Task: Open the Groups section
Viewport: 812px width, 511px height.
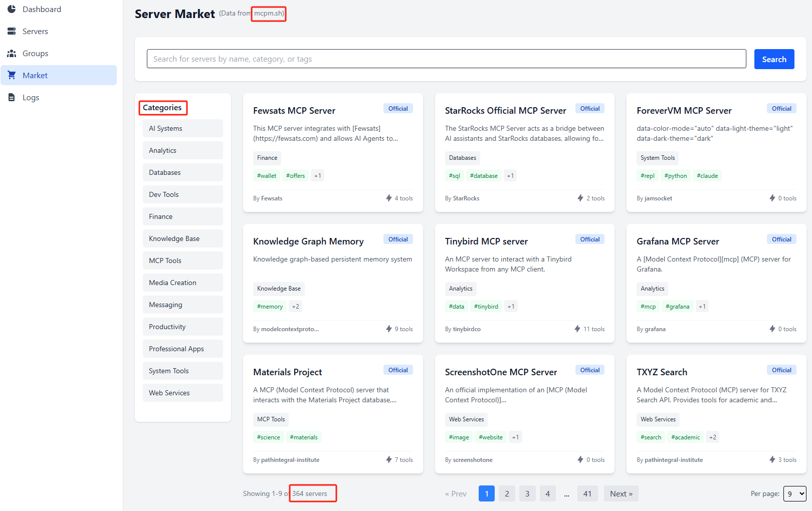Action: click(x=59, y=53)
